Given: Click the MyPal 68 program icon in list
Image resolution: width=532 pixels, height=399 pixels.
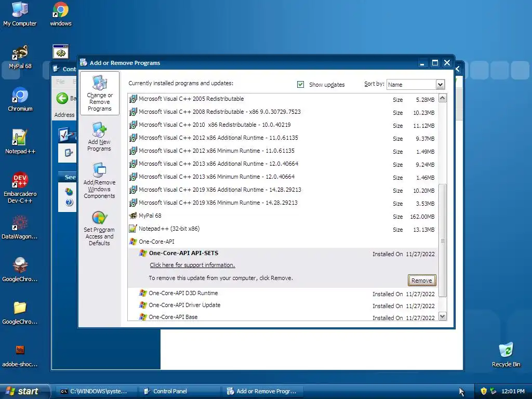Looking at the screenshot, I should (x=133, y=216).
